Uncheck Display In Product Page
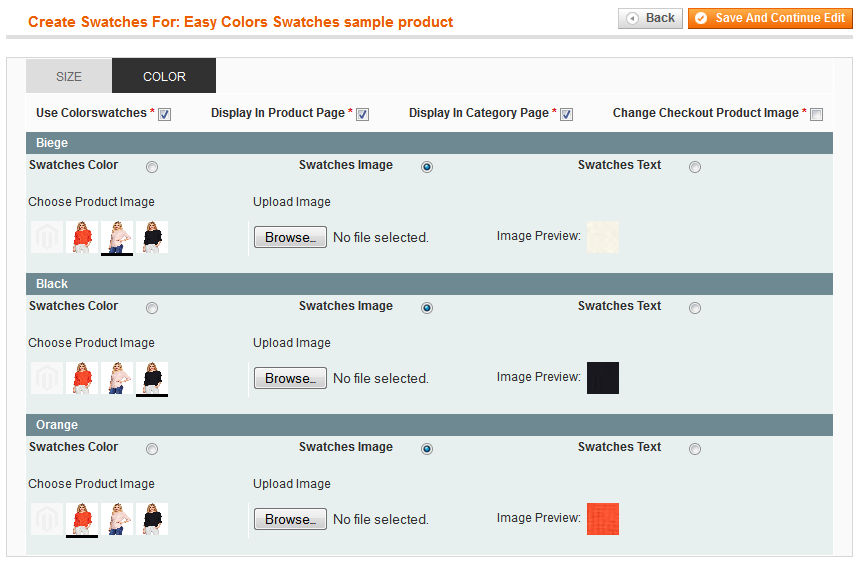 (362, 114)
